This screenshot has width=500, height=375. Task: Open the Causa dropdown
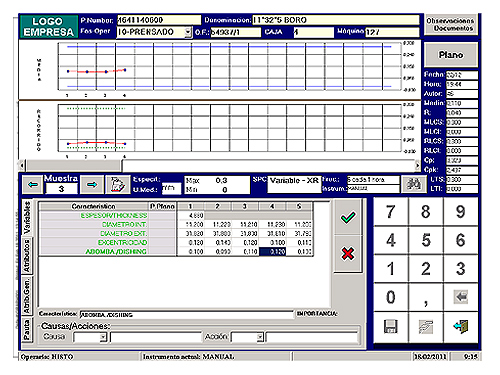click(103, 337)
